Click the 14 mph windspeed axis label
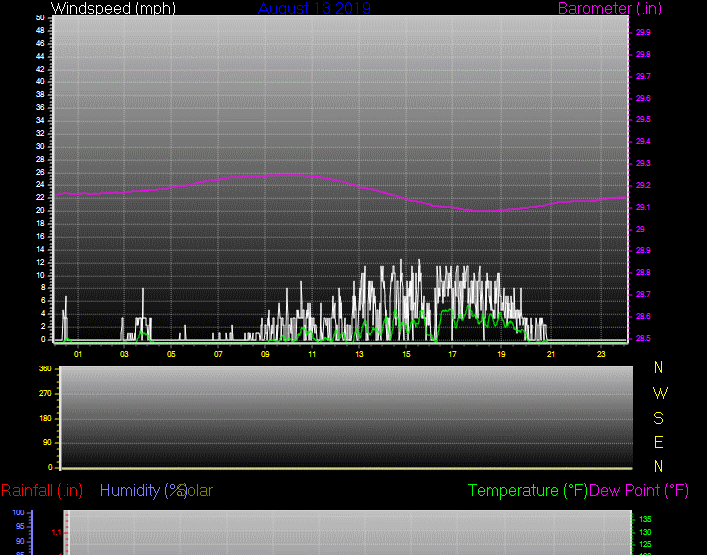Viewport: 707px width, 555px height. pos(41,249)
